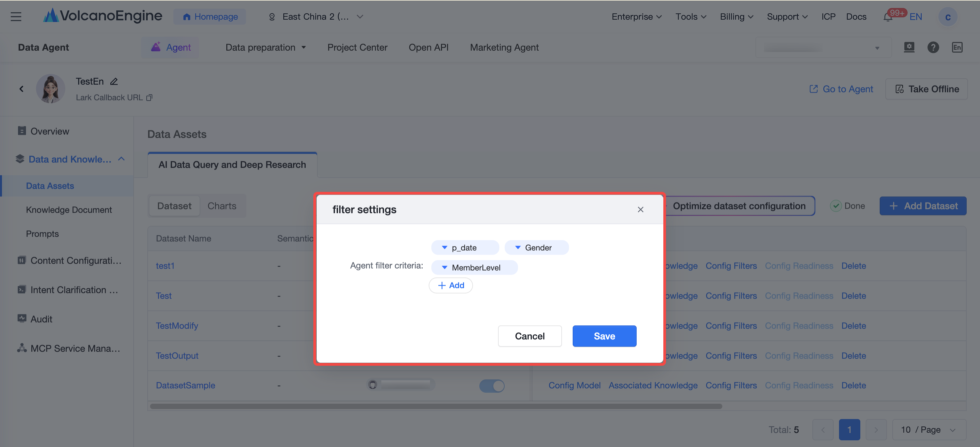The image size is (980, 447).
Task: Open the Go to Agent link
Action: [841, 89]
